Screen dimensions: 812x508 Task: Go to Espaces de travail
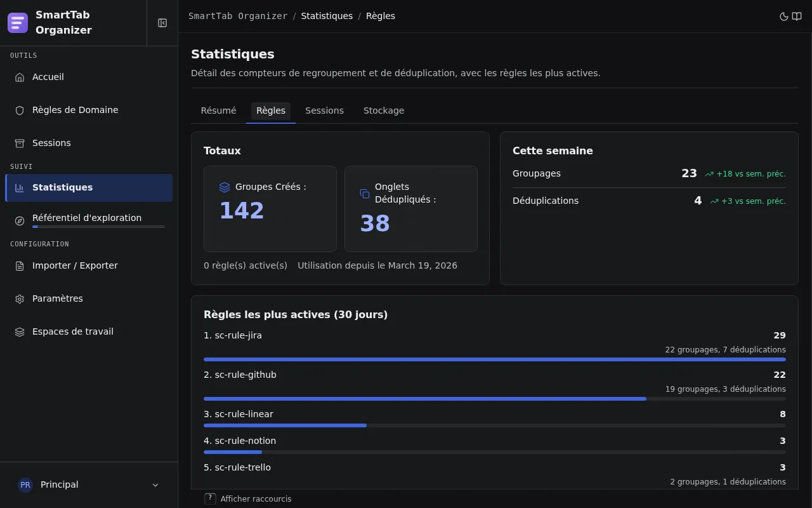coord(89,332)
